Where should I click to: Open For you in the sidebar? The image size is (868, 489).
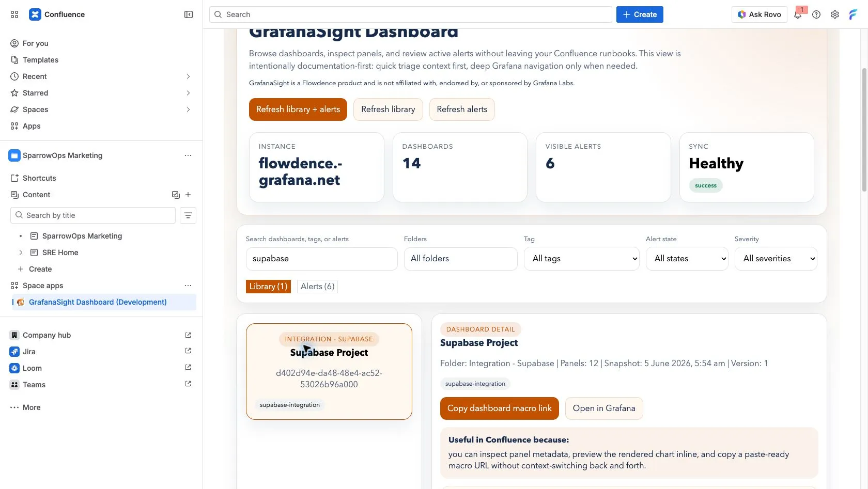click(36, 43)
